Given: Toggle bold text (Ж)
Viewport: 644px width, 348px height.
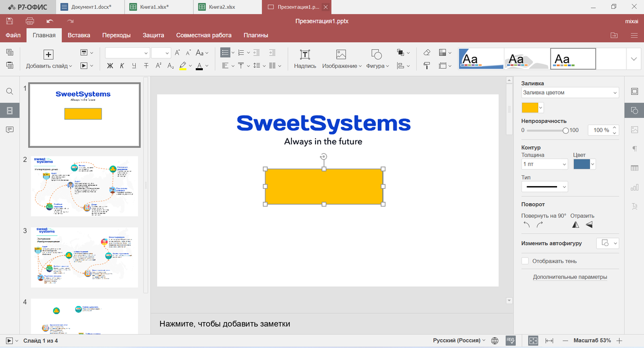Looking at the screenshot, I should pyautogui.click(x=110, y=65).
